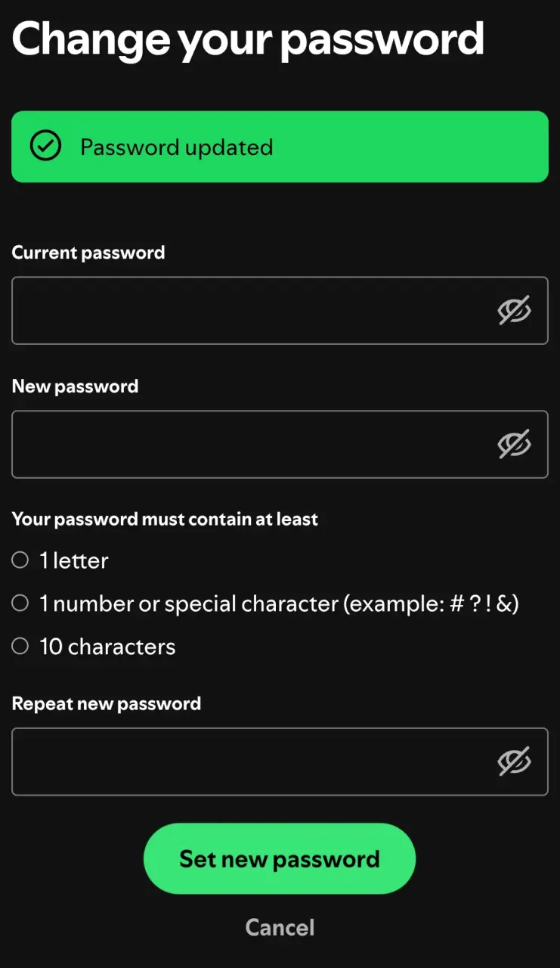The width and height of the screenshot is (560, 968).
Task: Click the Repeat new password label
Action: (107, 704)
